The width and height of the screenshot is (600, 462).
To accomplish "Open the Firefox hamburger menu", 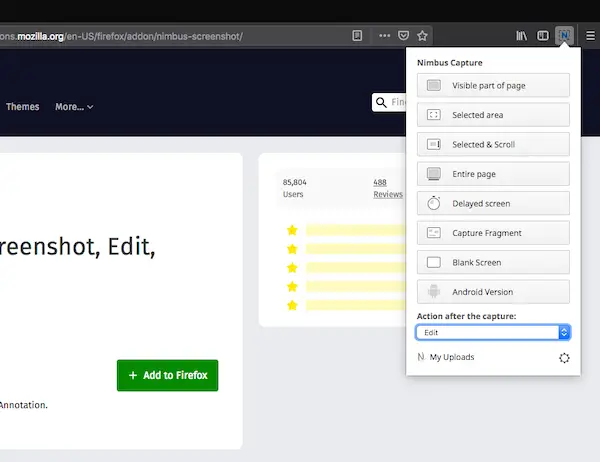I will pos(590,36).
